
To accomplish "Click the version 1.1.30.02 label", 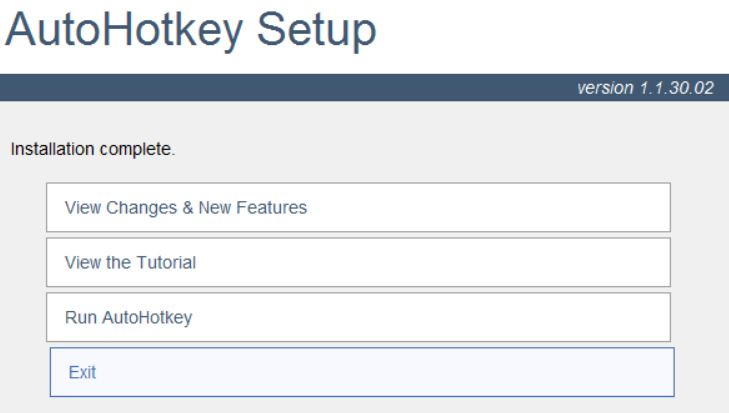I will click(x=645, y=88).
